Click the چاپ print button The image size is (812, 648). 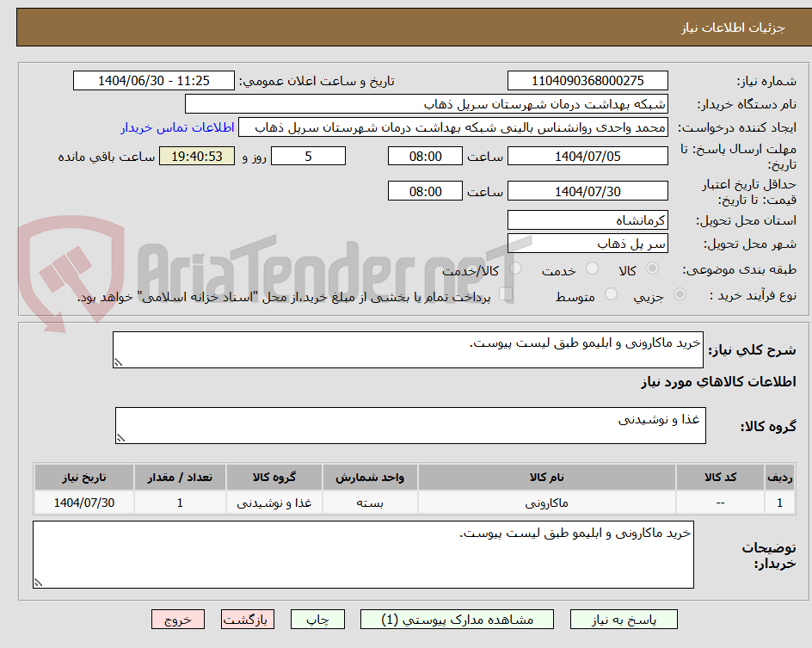point(317,619)
